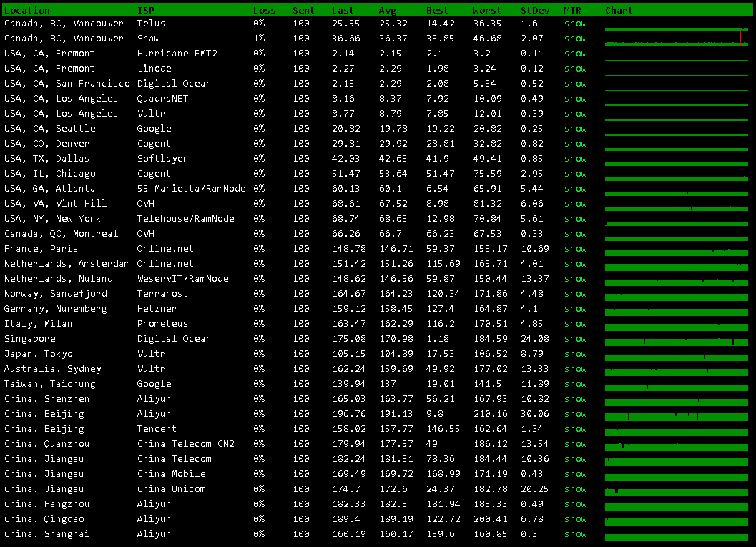The width and height of the screenshot is (756, 547).
Task: Select the ISP column header
Action: pyautogui.click(x=145, y=10)
